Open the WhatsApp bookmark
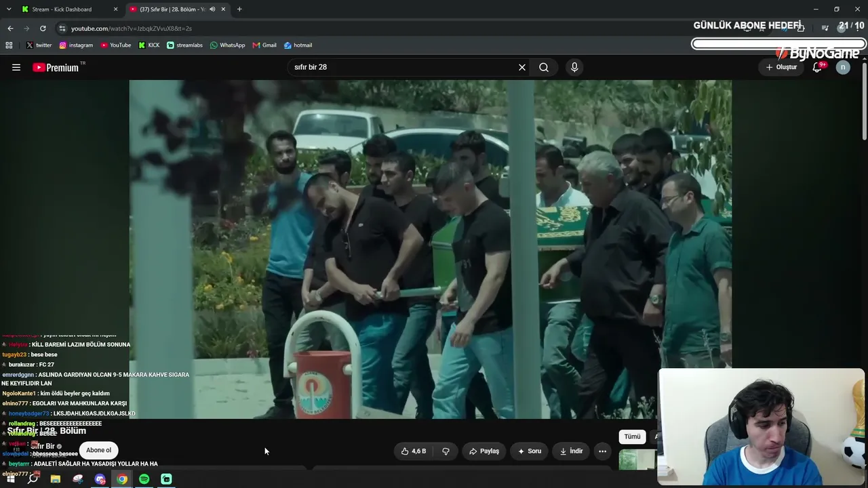 tap(228, 45)
